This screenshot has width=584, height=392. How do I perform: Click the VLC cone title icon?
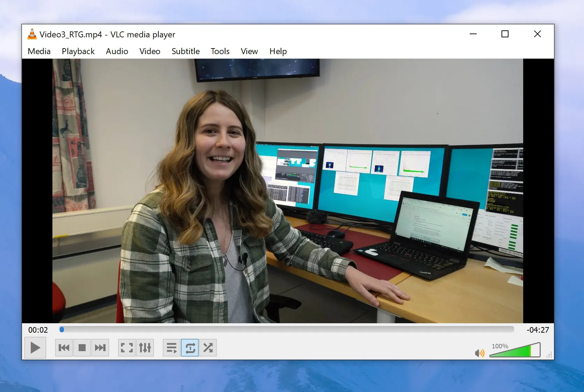point(32,34)
